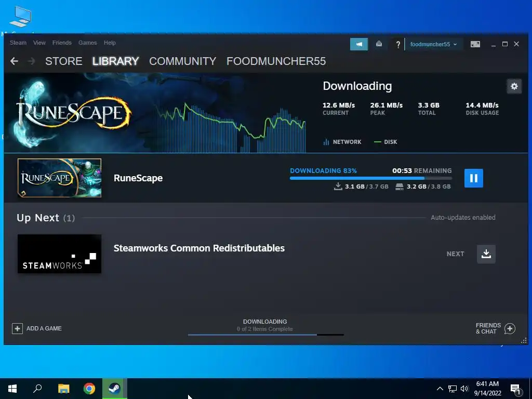Viewport: 532px width, 399px height.
Task: Toggle NETWORK graph legend
Action: click(342, 142)
